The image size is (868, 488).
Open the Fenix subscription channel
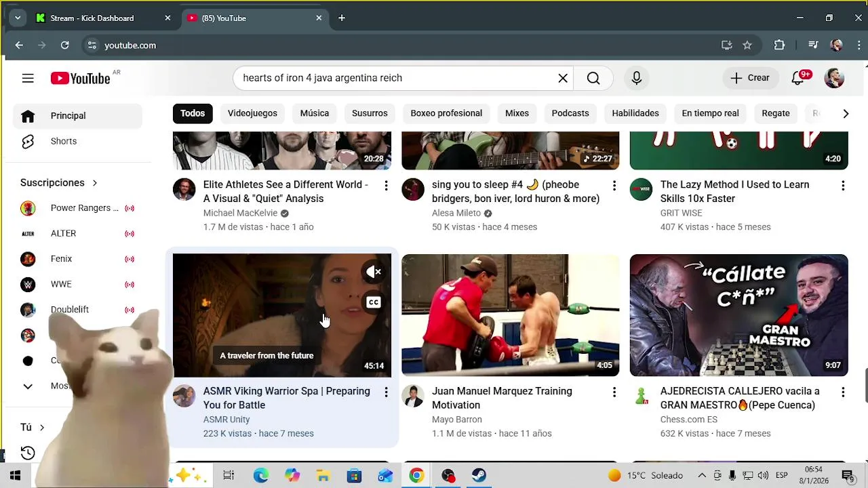tap(77, 259)
